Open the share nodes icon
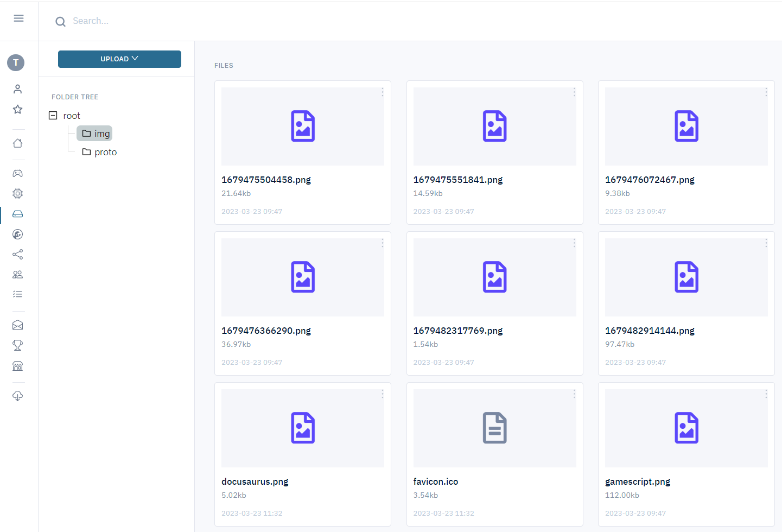The image size is (782, 532). [x=17, y=254]
